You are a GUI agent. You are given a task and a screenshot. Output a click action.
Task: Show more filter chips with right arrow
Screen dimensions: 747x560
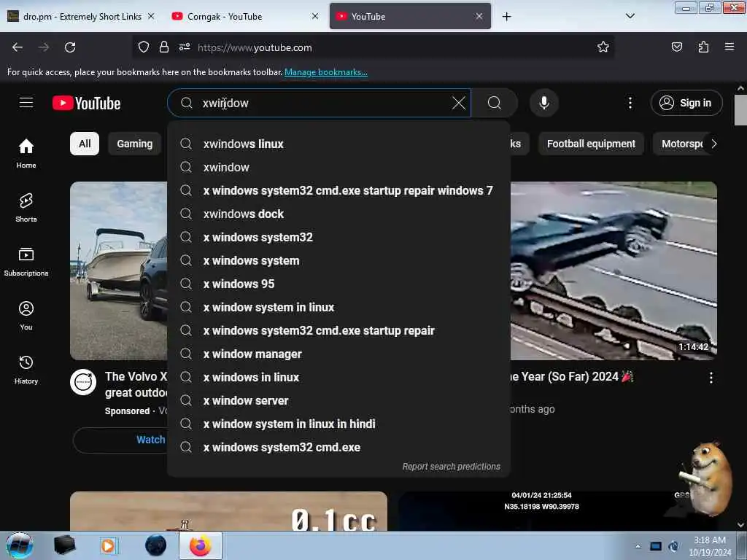713,144
